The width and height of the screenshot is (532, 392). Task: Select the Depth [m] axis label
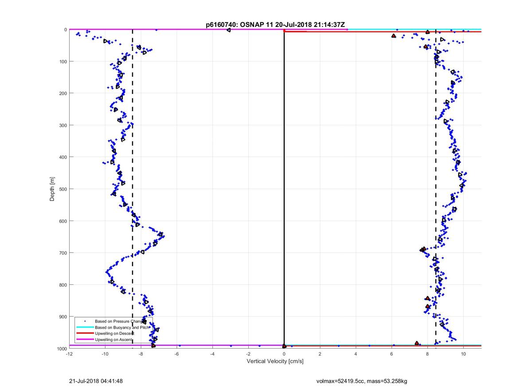point(52,189)
